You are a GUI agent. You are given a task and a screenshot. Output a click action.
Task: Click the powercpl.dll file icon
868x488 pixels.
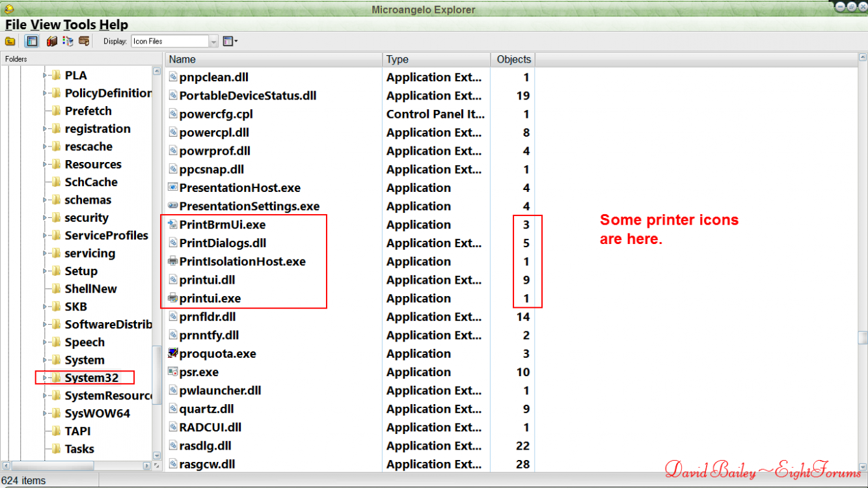coord(172,132)
